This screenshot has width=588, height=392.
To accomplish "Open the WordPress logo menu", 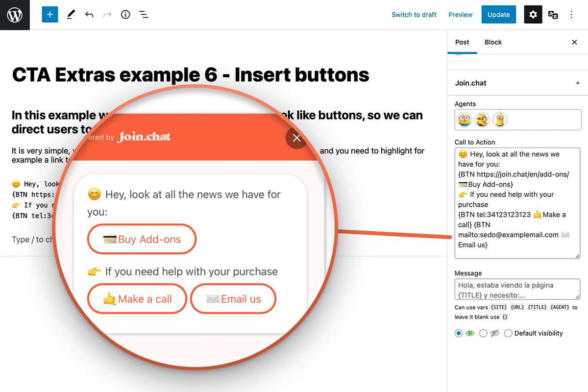I will click(x=15, y=15).
